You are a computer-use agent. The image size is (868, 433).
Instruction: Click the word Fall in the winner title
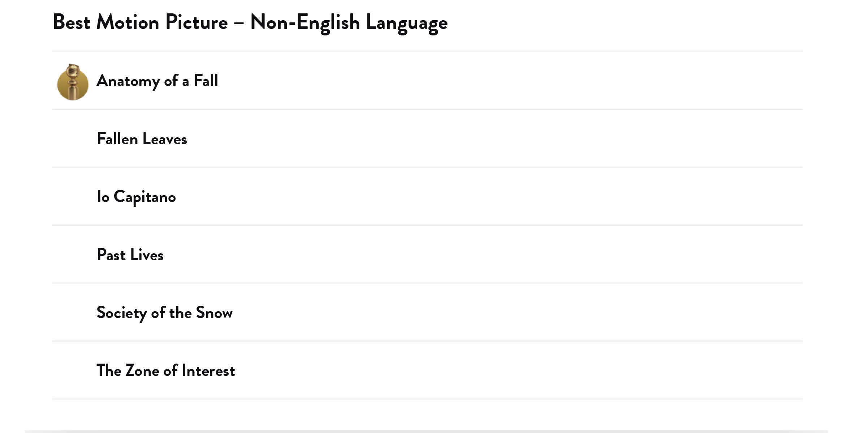(206, 81)
